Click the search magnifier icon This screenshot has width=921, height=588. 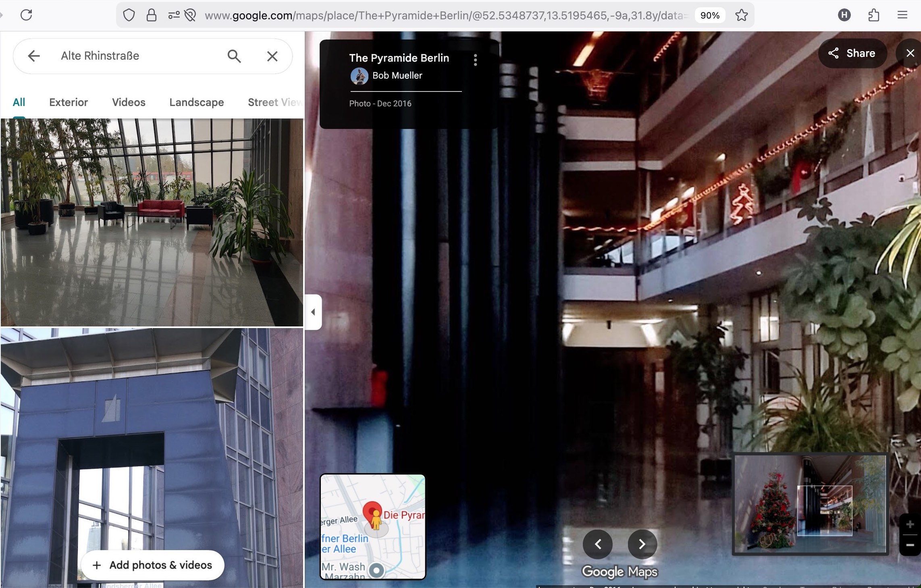point(234,56)
